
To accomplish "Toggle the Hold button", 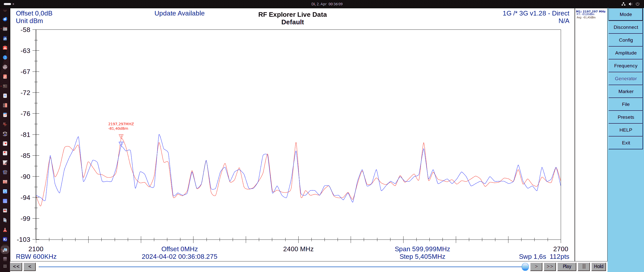I will [x=598, y=266].
